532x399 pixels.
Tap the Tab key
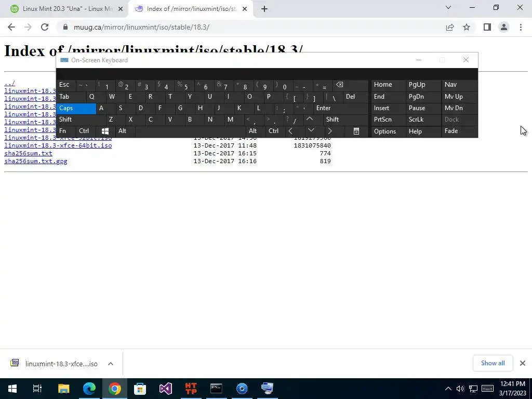(71, 97)
